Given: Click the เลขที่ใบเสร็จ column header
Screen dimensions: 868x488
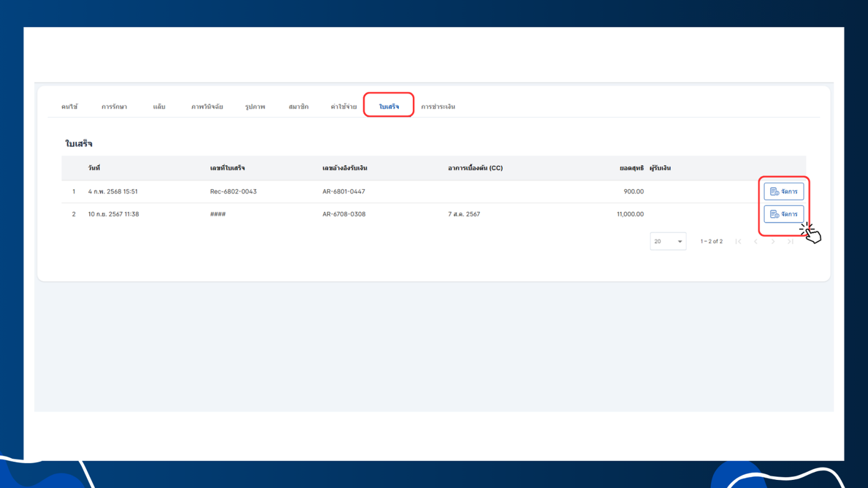Looking at the screenshot, I should click(x=228, y=168).
